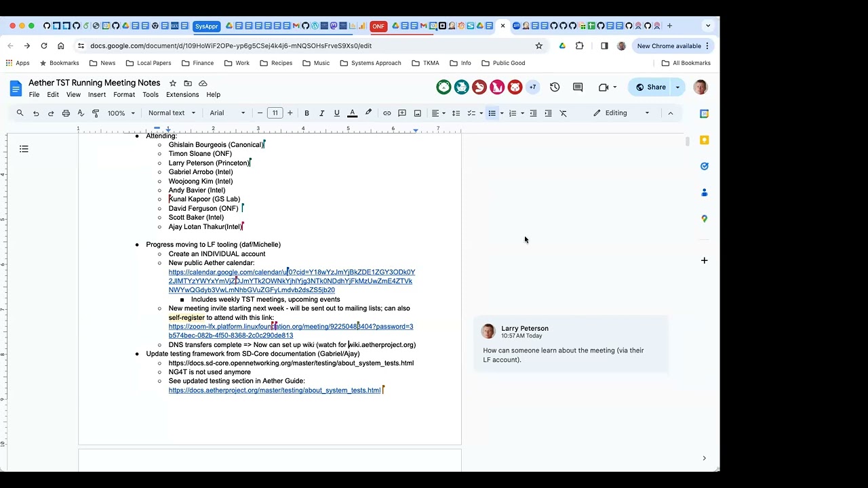This screenshot has height=488, width=868.
Task: Open Larry Peterson's comment
Action: point(571,344)
